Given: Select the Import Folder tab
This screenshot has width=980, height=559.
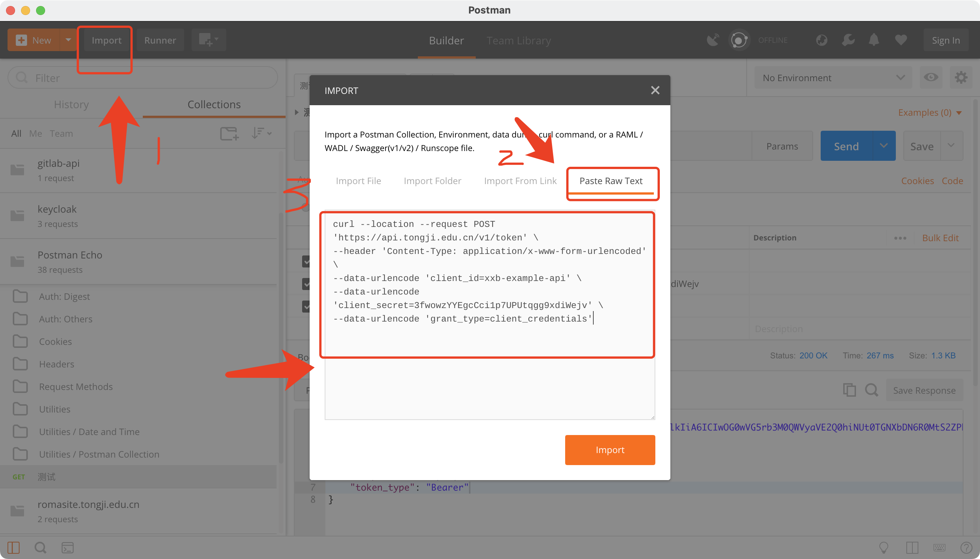Looking at the screenshot, I should point(433,181).
